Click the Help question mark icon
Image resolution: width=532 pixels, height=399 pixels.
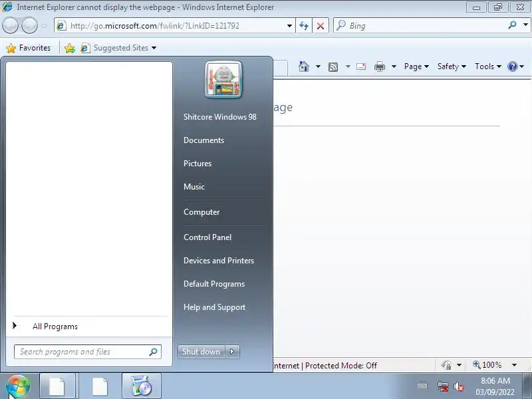pos(512,66)
